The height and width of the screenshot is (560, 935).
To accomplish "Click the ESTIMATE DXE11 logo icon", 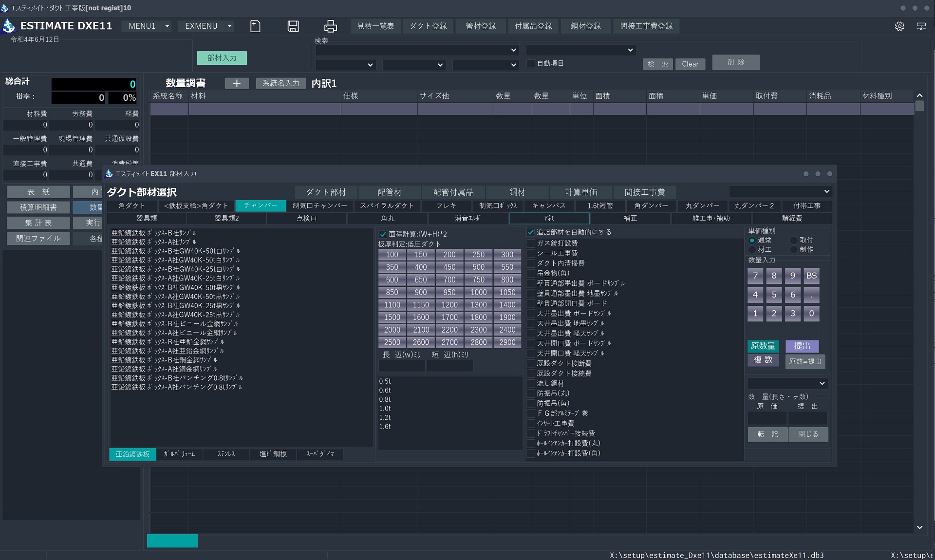I will point(9,26).
